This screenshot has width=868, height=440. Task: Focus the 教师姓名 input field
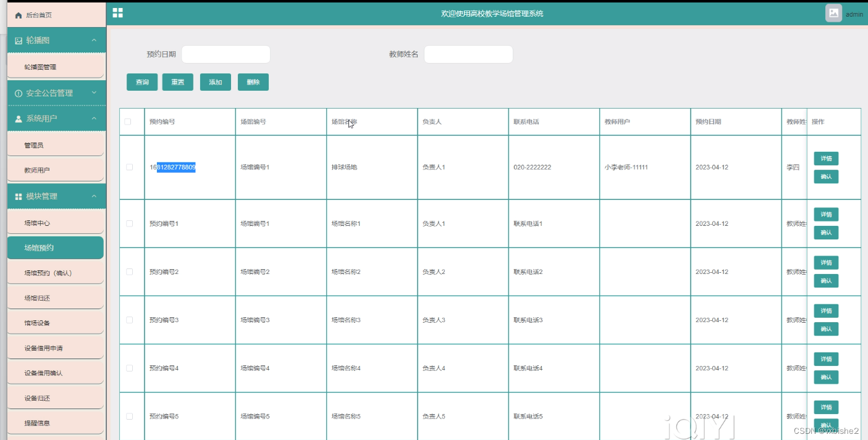[468, 54]
